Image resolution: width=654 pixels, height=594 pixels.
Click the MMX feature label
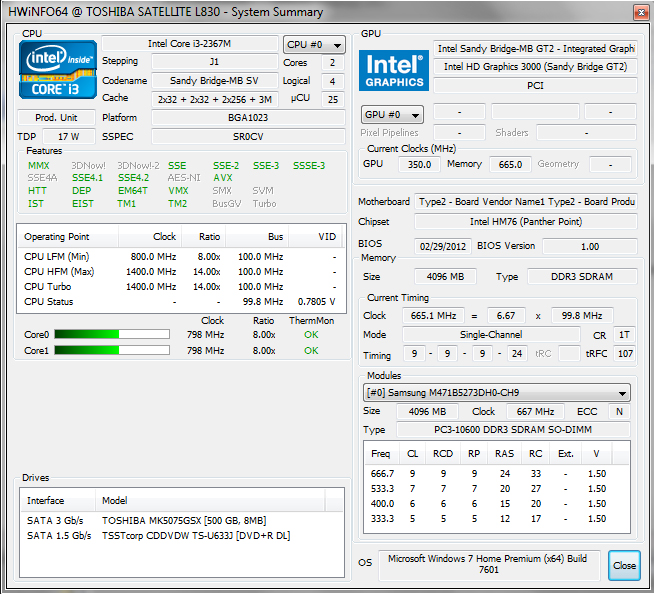(x=38, y=166)
